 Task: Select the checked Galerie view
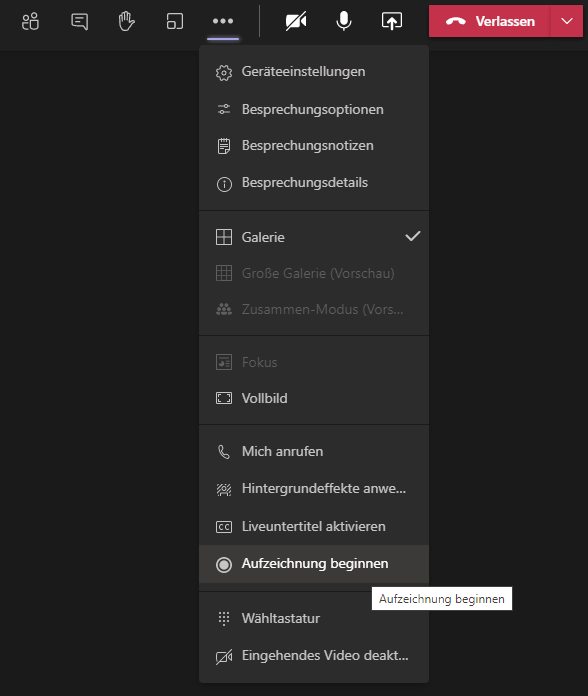pyautogui.click(x=314, y=237)
